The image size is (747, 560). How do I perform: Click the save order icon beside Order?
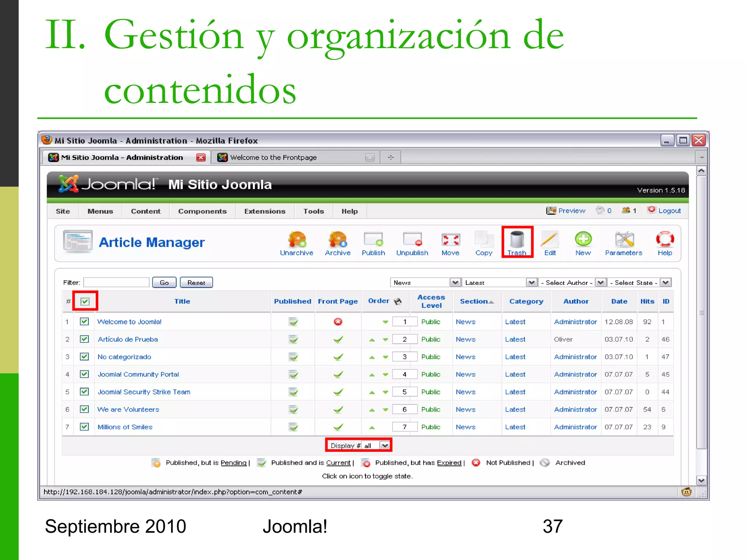click(x=398, y=301)
